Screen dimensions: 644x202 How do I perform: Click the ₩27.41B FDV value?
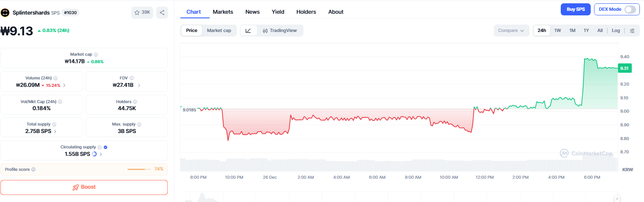click(x=123, y=85)
